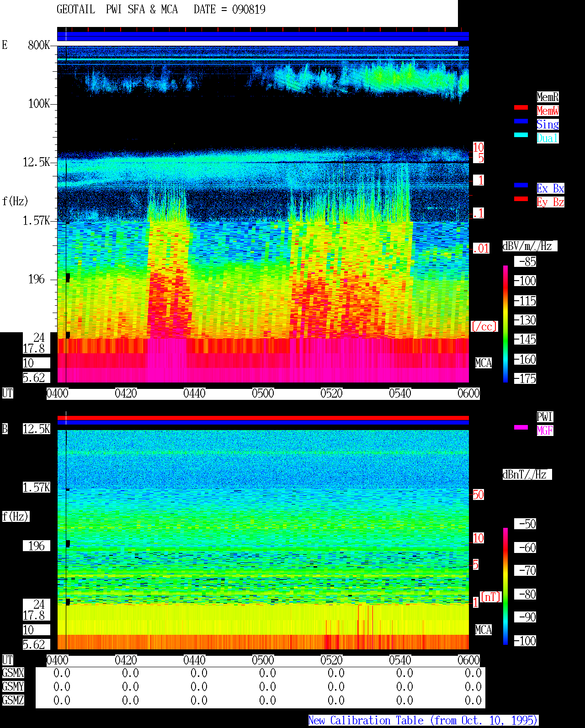Click the B panel letter label
Viewport: 585px width, 728px height.
click(5, 429)
